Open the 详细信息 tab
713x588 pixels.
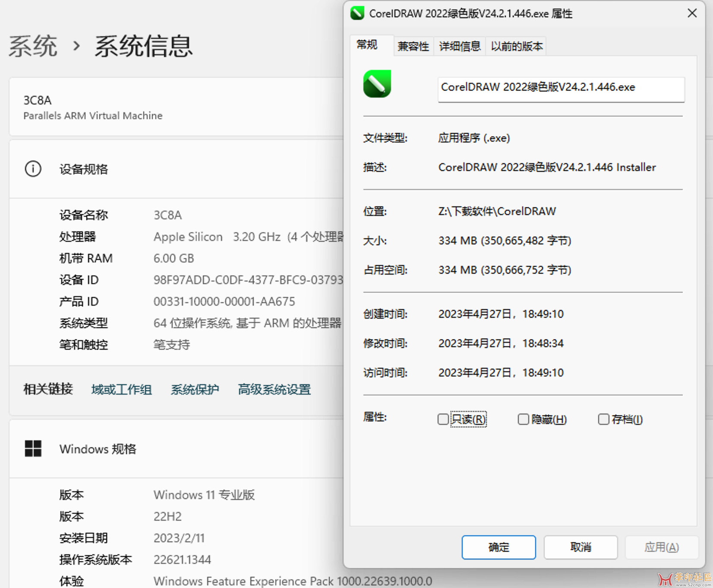(460, 46)
